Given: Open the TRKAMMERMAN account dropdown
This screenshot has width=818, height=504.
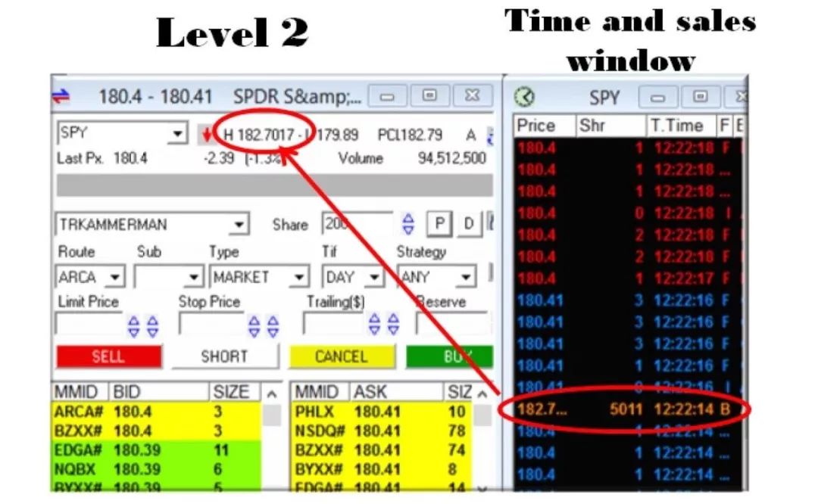Looking at the screenshot, I should (x=239, y=225).
